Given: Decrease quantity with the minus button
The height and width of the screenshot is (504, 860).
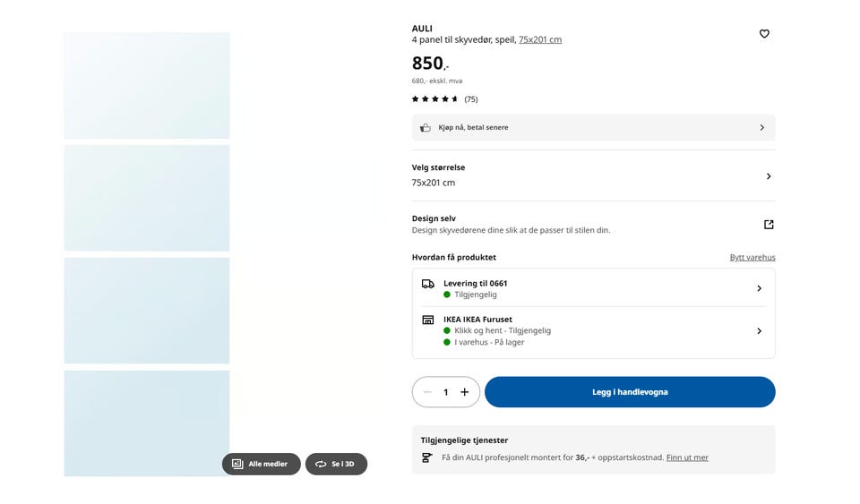Looking at the screenshot, I should point(428,392).
